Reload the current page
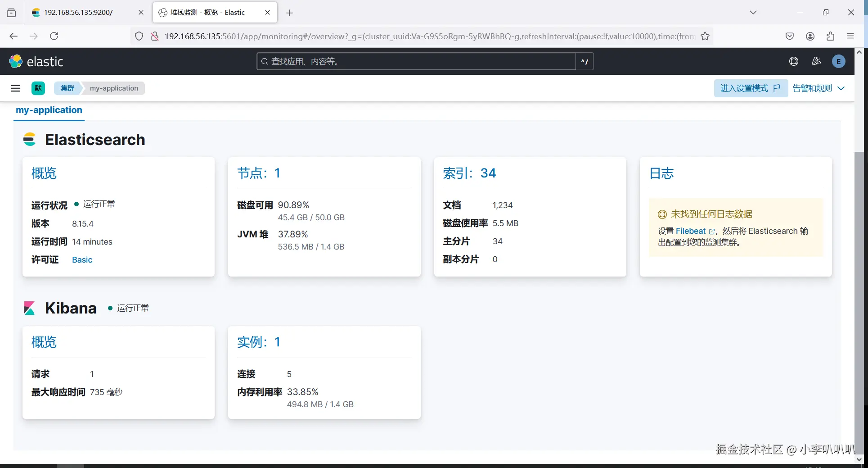 [x=54, y=36]
